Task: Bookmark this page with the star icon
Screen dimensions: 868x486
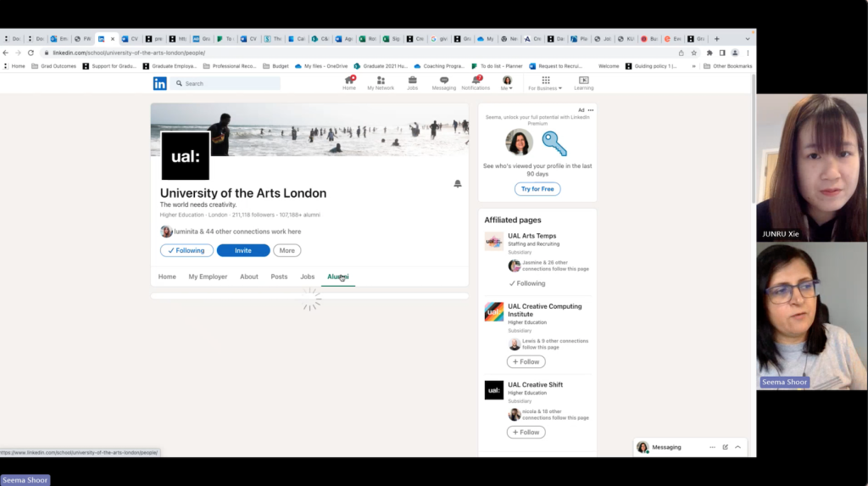Action: (693, 53)
